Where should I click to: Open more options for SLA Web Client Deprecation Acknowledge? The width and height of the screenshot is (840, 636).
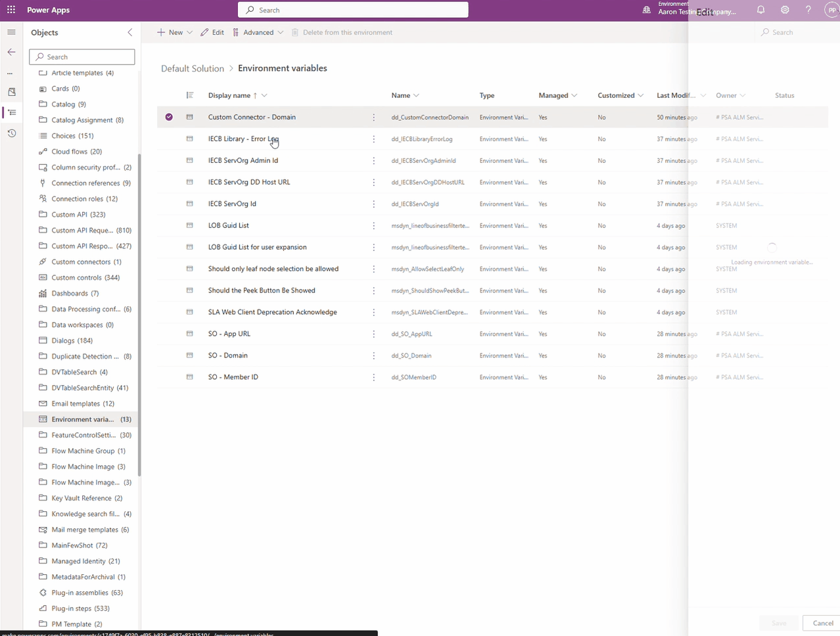coord(374,313)
